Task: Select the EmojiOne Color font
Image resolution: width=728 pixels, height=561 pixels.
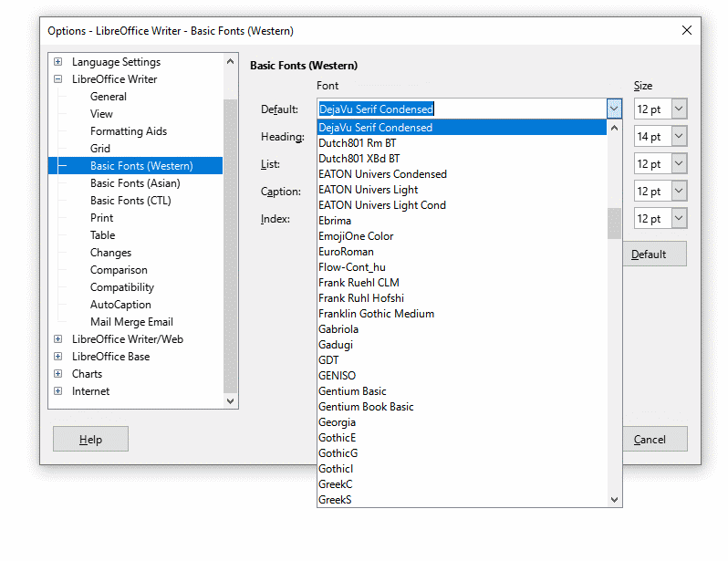Action: [462, 236]
